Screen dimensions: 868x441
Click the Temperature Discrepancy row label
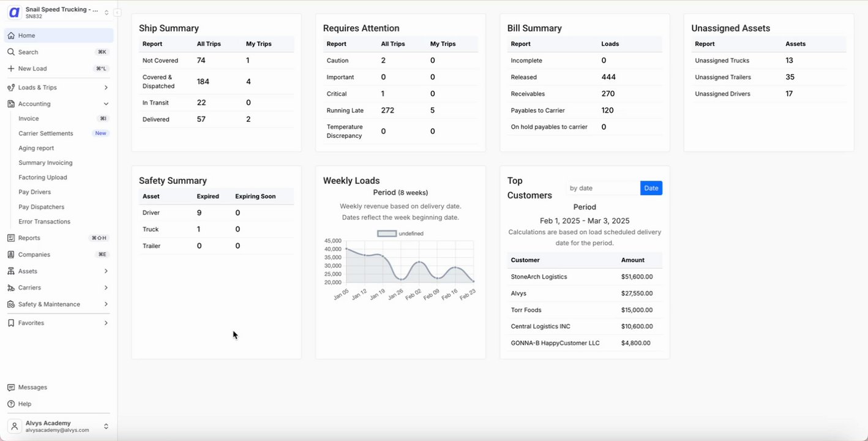(345, 131)
